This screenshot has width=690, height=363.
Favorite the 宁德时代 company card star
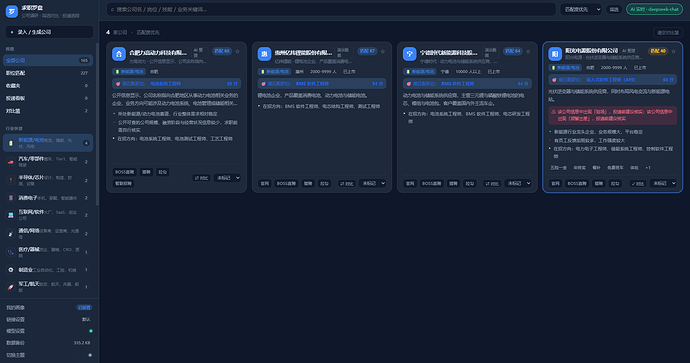528,51
